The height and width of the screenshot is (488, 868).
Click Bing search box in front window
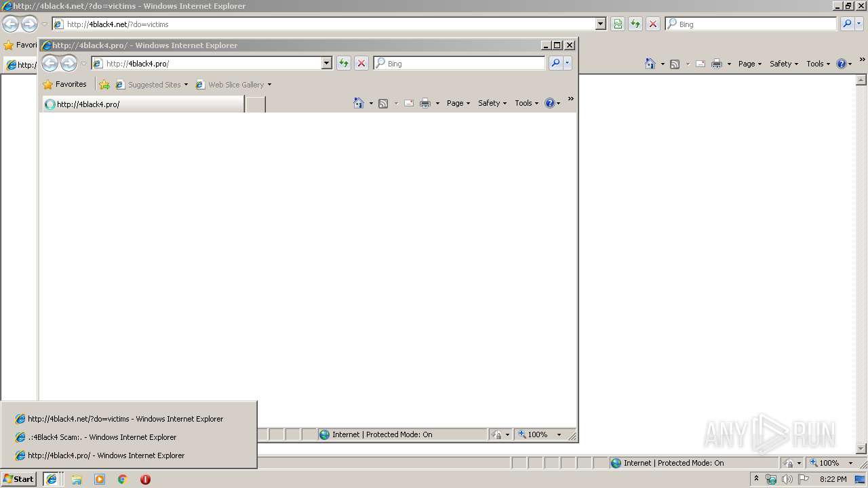pos(459,63)
